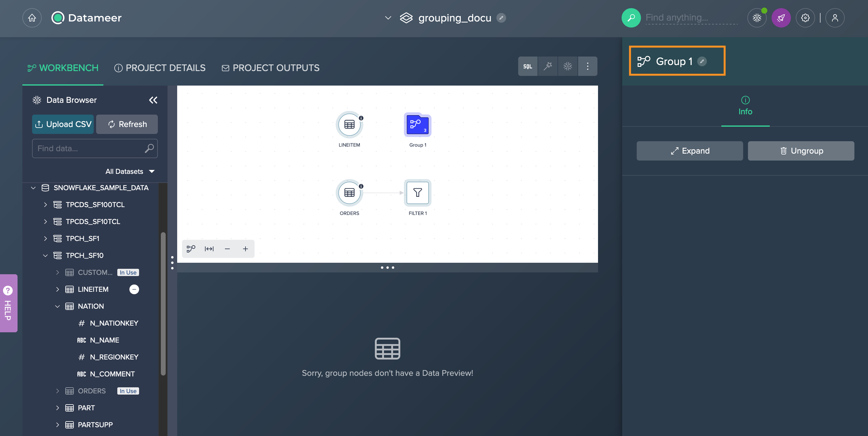Collapse the Data Browser panel
Viewport: 868px width, 436px height.
(x=153, y=100)
